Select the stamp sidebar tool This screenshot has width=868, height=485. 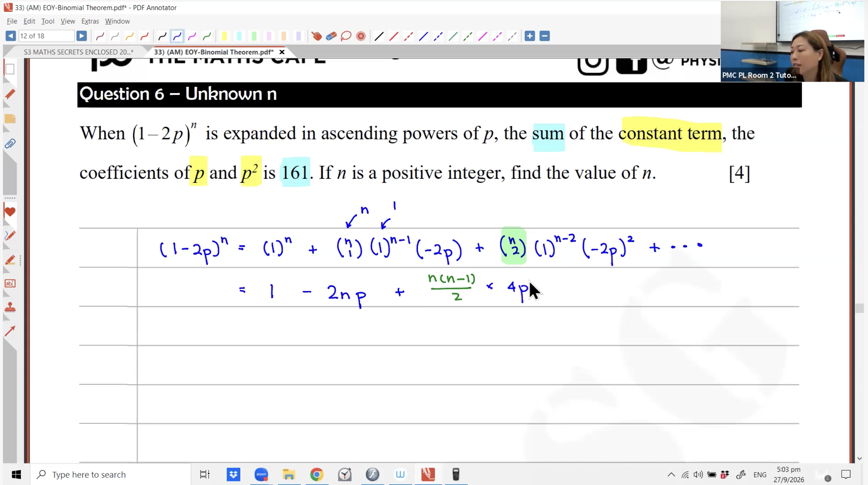[10, 307]
